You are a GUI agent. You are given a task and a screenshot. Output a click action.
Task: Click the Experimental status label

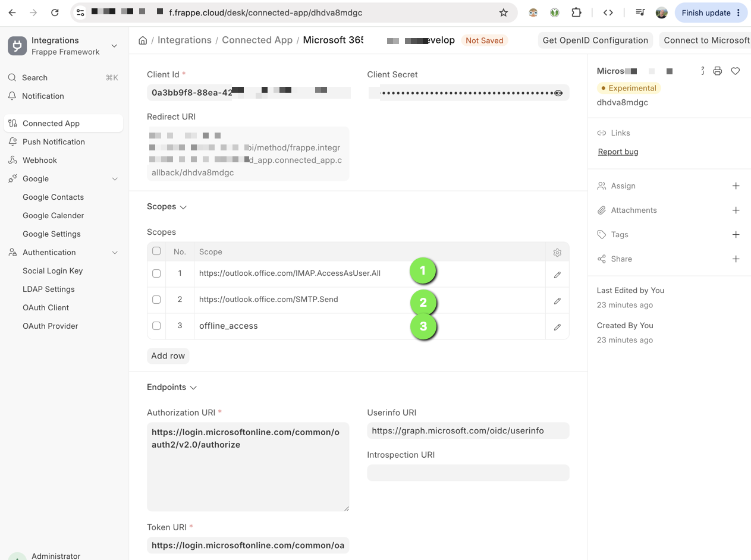629,88
